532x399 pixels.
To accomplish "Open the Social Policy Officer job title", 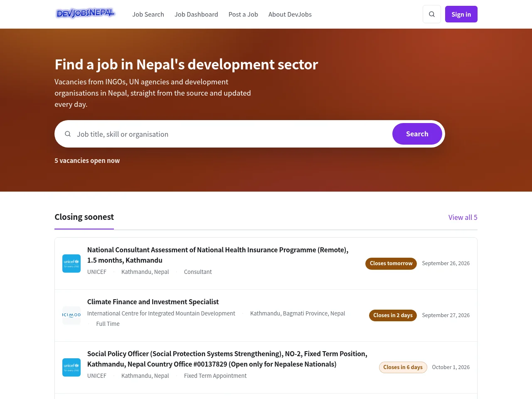I will click(x=227, y=359).
